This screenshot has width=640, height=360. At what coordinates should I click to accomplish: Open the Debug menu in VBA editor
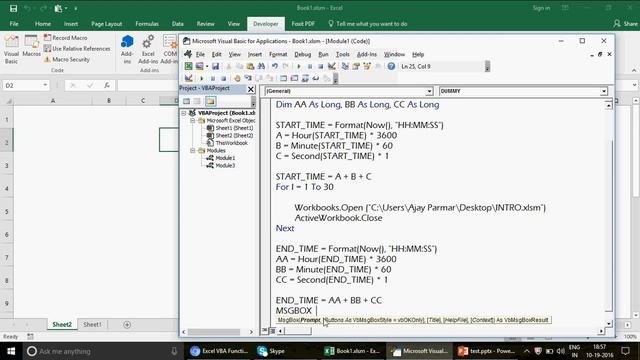click(302, 54)
